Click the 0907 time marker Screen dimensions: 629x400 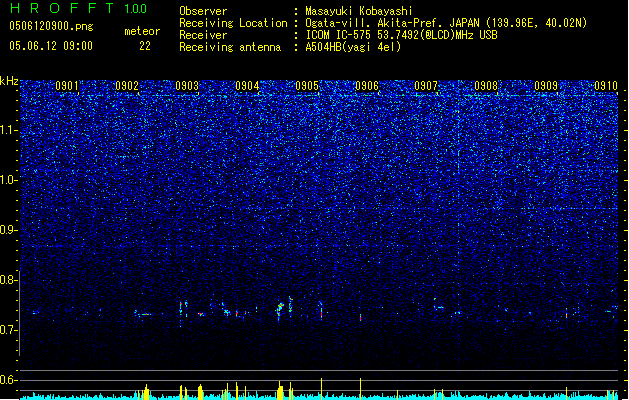pyautogui.click(x=426, y=86)
